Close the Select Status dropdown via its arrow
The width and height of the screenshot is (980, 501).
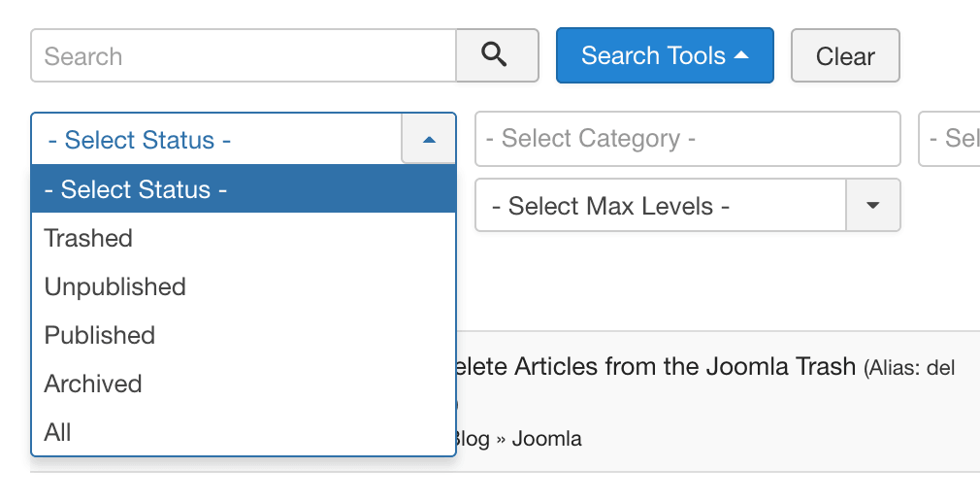coord(429,140)
